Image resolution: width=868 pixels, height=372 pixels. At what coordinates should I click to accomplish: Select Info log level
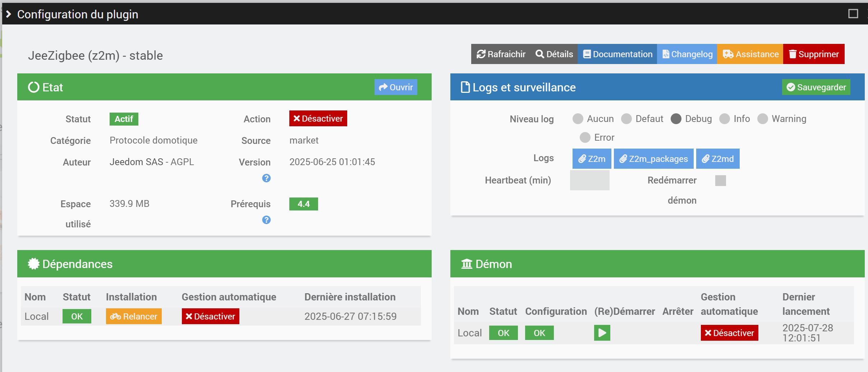tap(724, 119)
